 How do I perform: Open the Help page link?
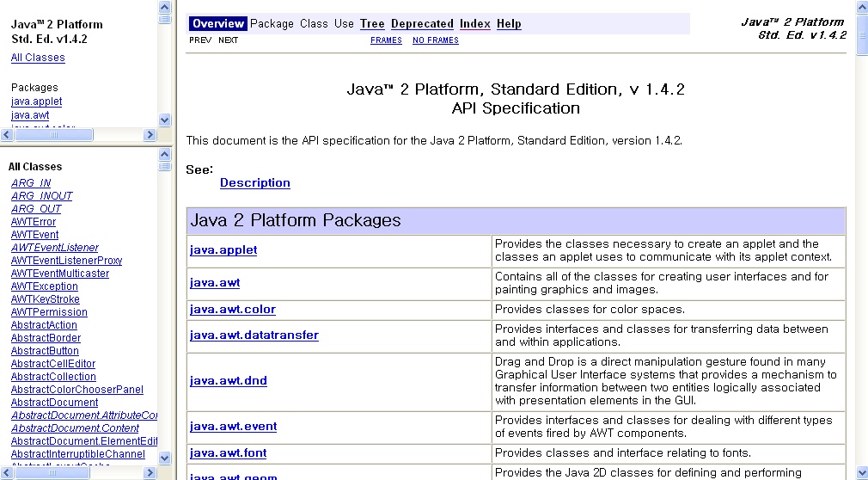coord(509,24)
